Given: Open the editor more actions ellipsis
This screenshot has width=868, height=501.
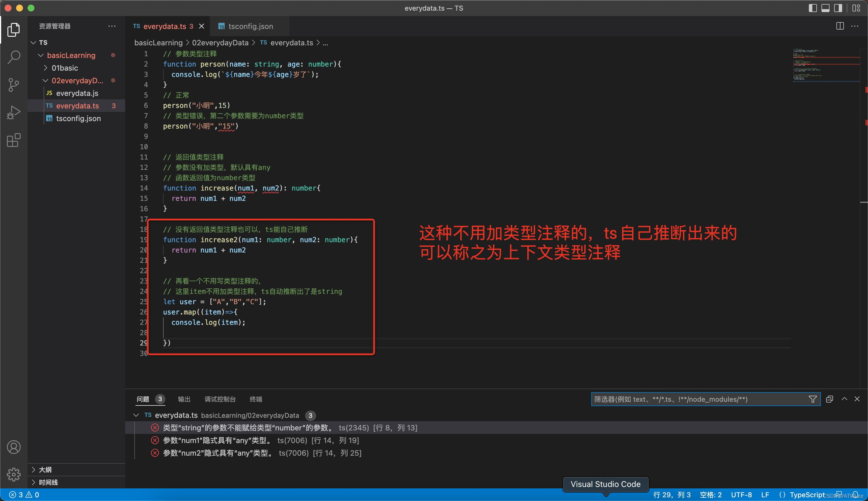Looking at the screenshot, I should point(855,26).
